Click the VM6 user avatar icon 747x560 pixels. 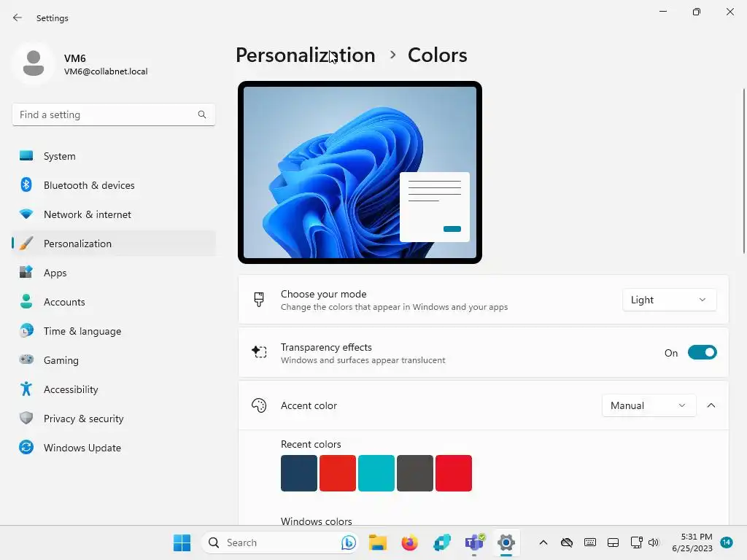coord(34,63)
